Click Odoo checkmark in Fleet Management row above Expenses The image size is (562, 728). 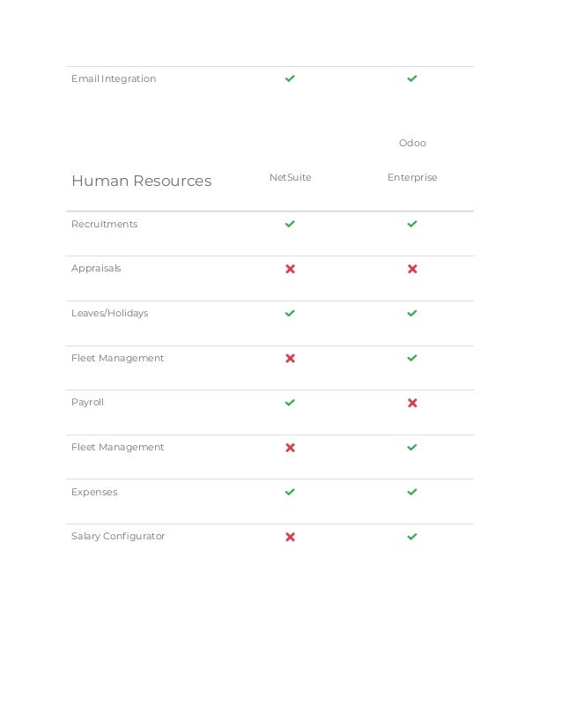[412, 447]
